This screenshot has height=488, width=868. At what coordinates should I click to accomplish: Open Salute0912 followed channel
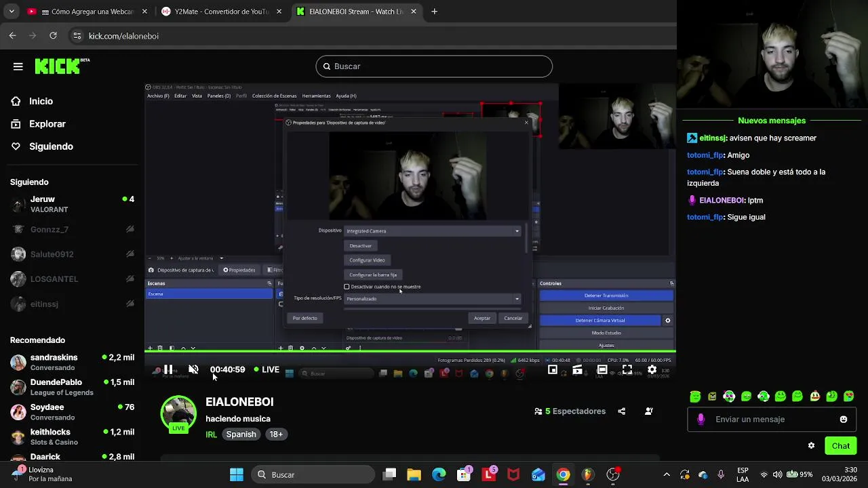(72, 254)
